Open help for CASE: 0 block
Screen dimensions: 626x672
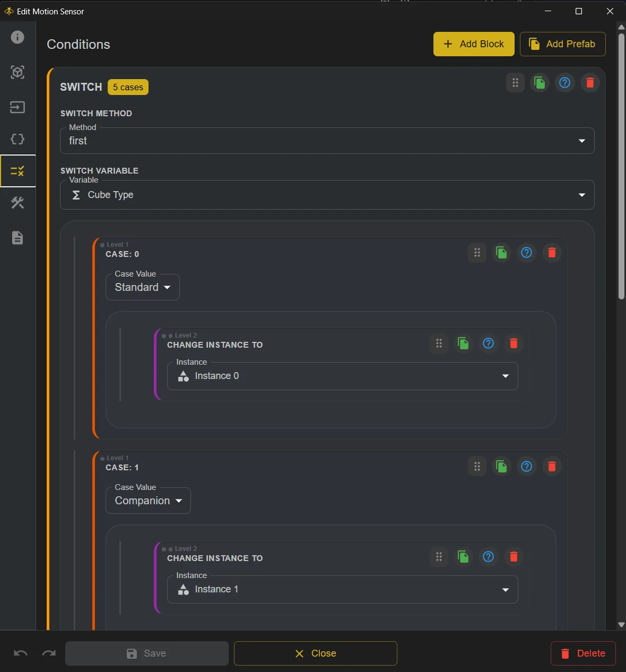[x=526, y=253]
